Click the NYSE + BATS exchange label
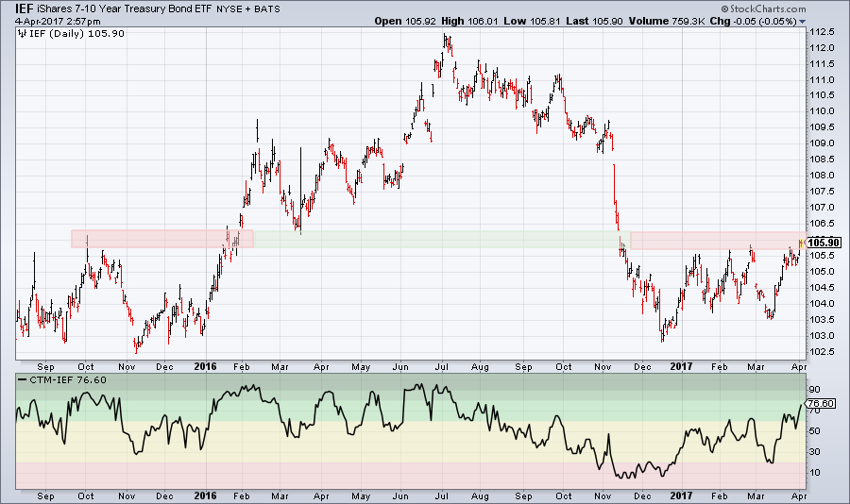 [x=248, y=9]
